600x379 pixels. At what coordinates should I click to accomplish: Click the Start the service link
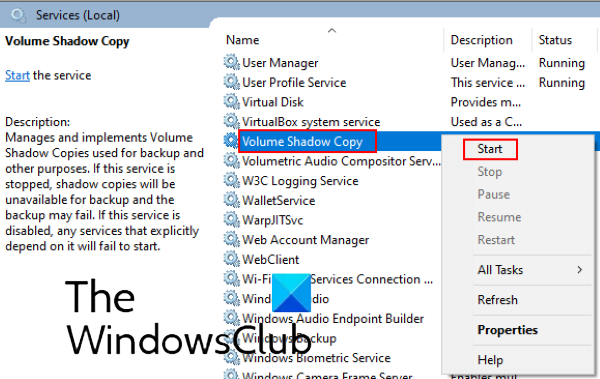tap(17, 75)
